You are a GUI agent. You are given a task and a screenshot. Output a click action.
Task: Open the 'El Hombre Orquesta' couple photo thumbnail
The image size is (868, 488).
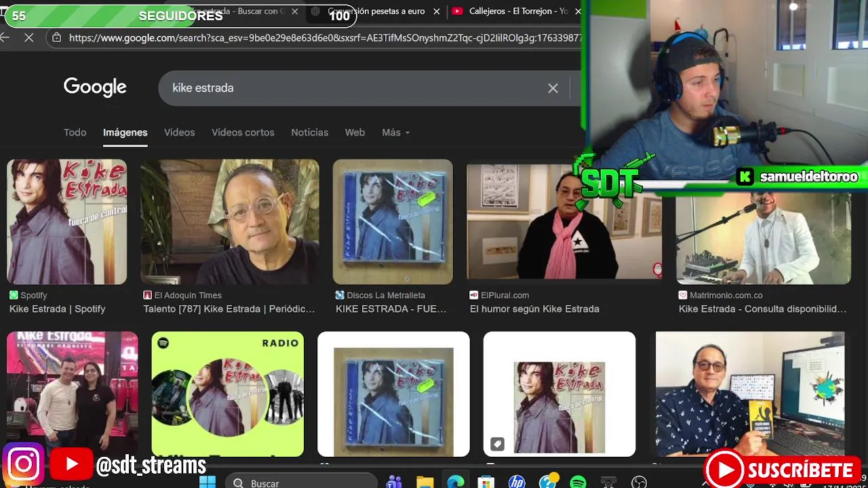click(x=72, y=394)
